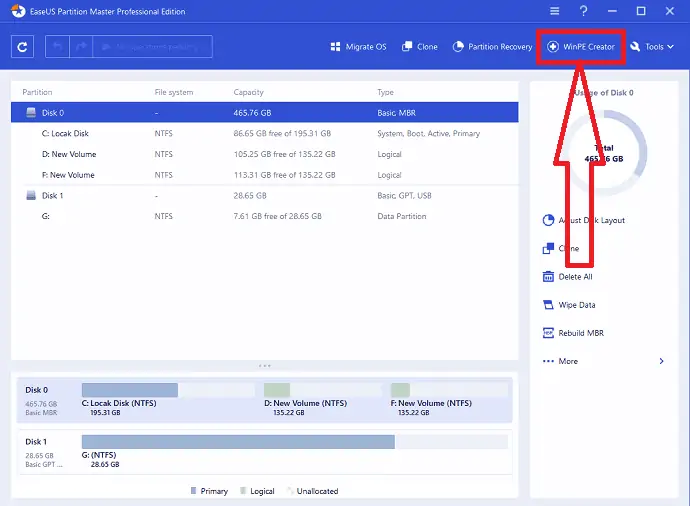The width and height of the screenshot is (690, 506).
Task: Click the WinPE Creator plus-circle icon
Action: (x=553, y=47)
